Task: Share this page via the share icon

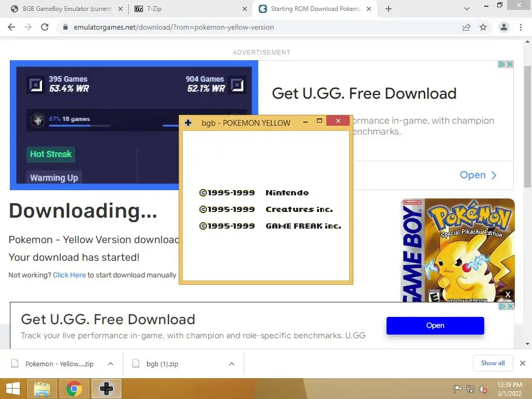Action: point(467,27)
